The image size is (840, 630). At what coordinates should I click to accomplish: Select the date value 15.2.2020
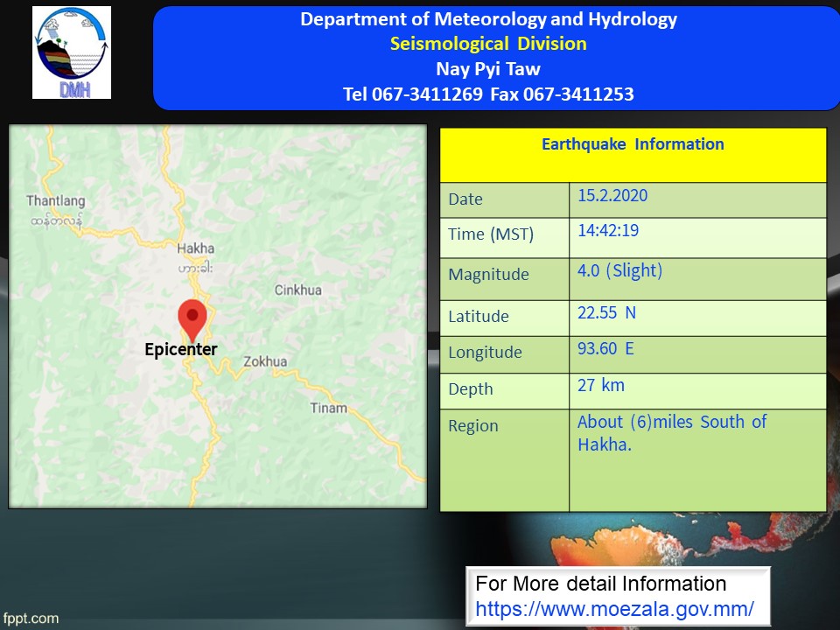[x=612, y=195]
